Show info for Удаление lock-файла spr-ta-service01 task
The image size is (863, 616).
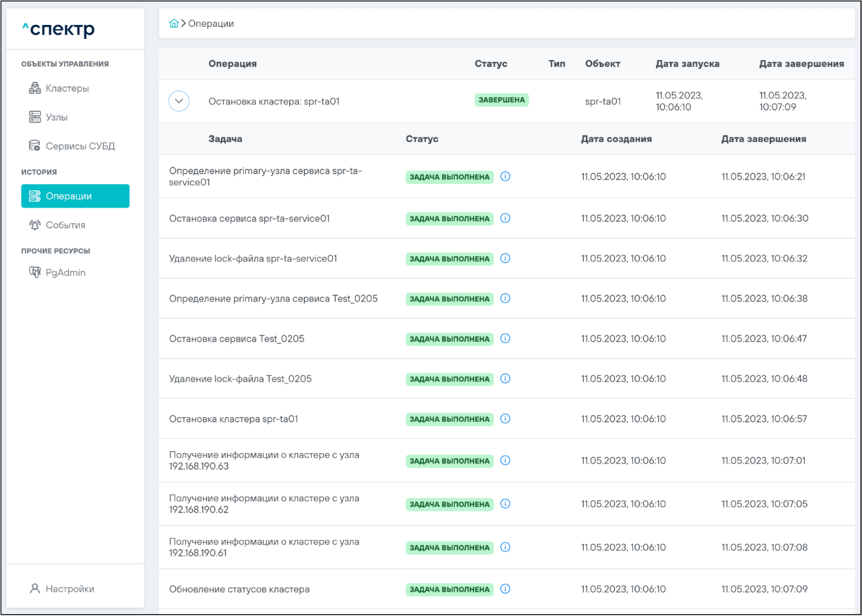tap(505, 259)
